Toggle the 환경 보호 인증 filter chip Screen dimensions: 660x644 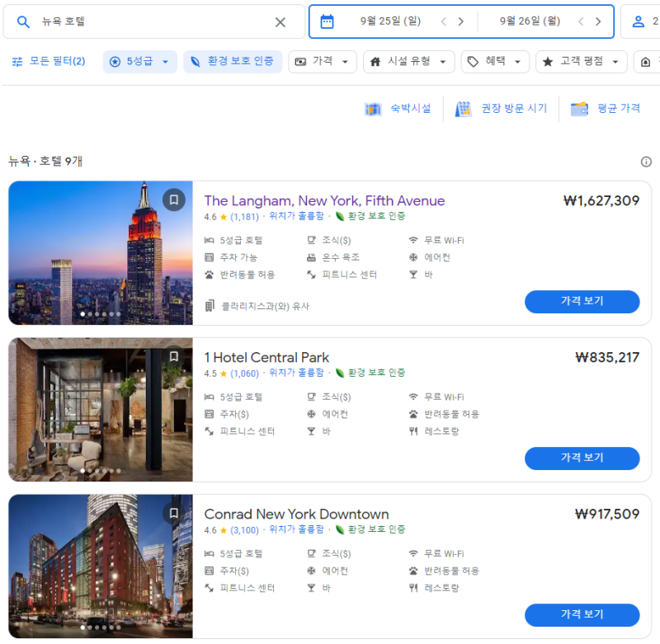pos(233,62)
